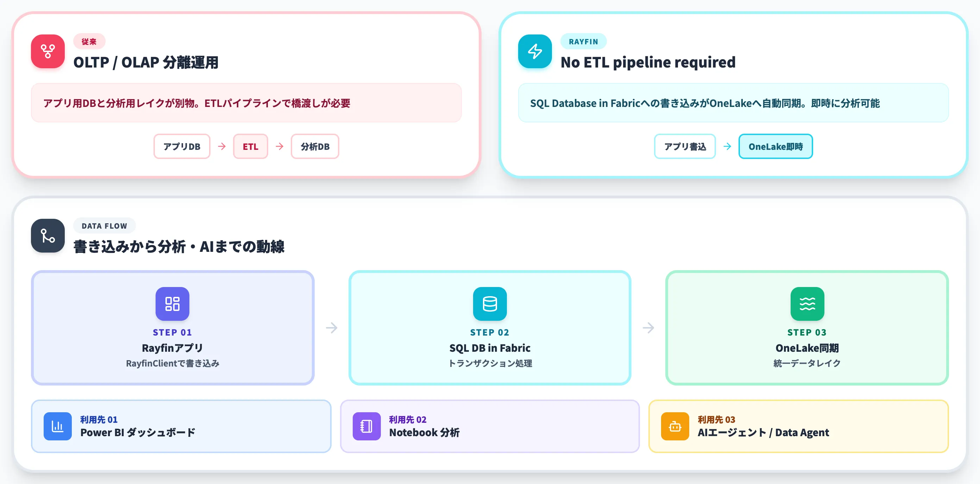Click the 従来 badge
This screenshot has height=484, width=980.
(89, 42)
